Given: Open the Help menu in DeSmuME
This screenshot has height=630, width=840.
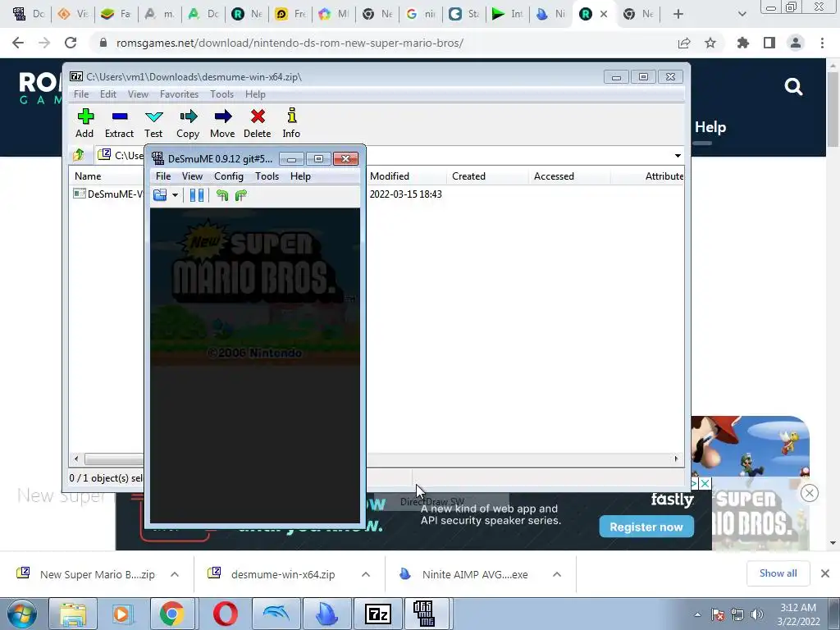Looking at the screenshot, I should pyautogui.click(x=300, y=176).
